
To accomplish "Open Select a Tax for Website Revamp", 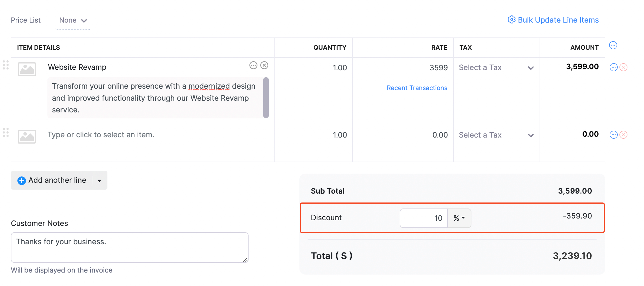I will pyautogui.click(x=496, y=67).
